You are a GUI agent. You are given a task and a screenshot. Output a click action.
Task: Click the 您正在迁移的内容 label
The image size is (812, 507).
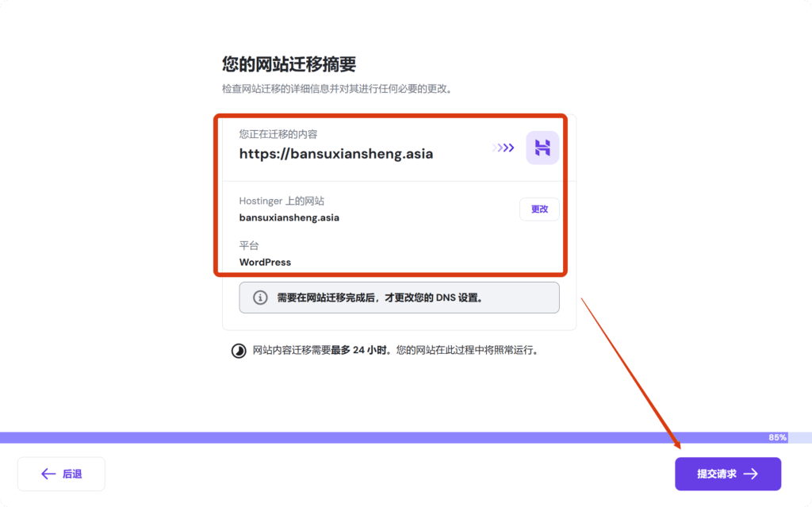coord(278,134)
